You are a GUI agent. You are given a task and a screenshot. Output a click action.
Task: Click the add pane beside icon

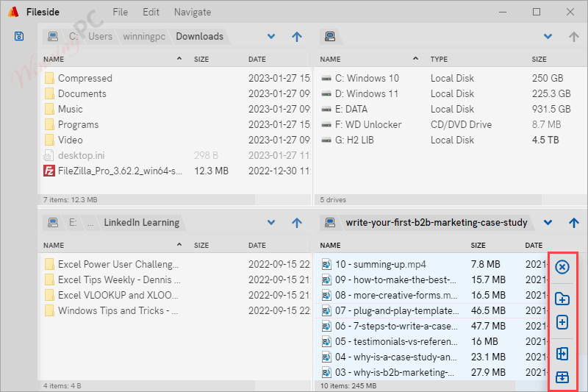562,353
